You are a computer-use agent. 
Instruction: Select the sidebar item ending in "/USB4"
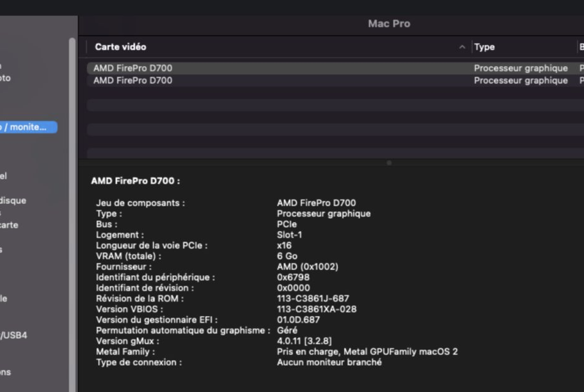coord(14,335)
